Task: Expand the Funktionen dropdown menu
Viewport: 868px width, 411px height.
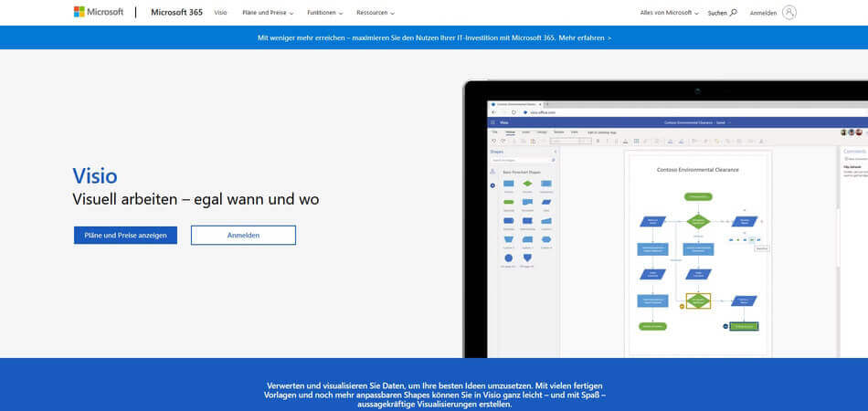Action: 325,12
